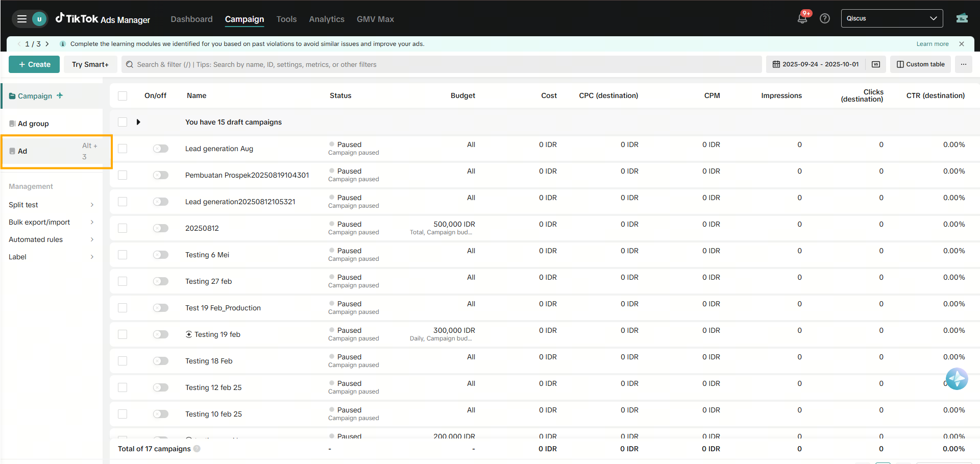Go to the Analytics tab
This screenshot has width=980, height=464.
tap(326, 19)
